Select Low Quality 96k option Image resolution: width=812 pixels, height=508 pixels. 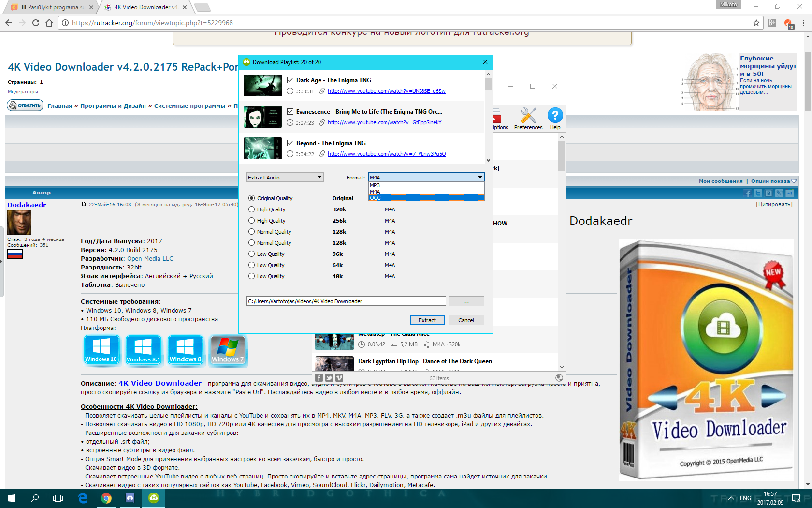[251, 254]
